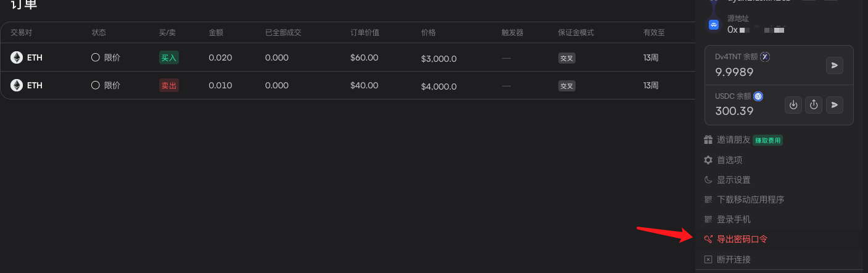Click 断开连接 to disconnect wallet
The image size is (868, 273).
(x=734, y=259)
